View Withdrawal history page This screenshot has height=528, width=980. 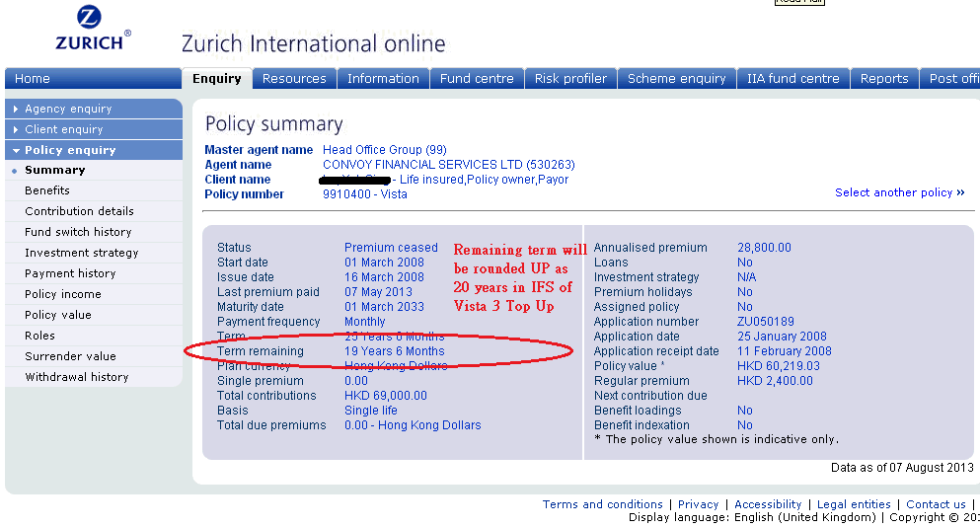[x=77, y=377]
